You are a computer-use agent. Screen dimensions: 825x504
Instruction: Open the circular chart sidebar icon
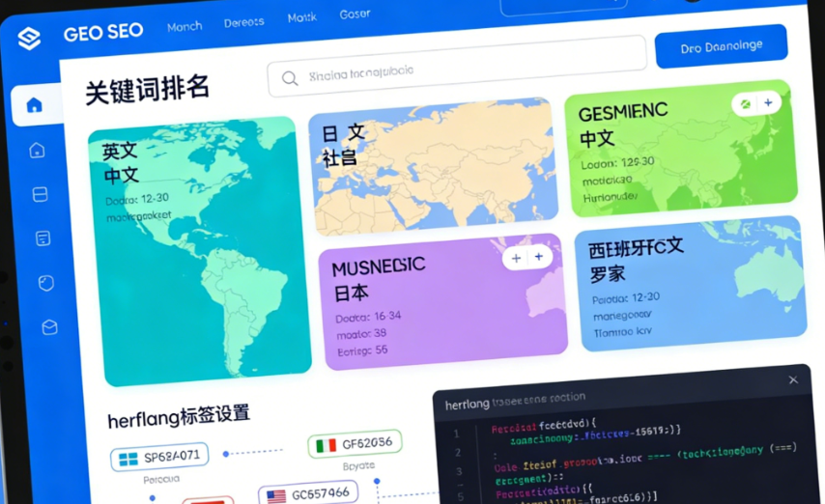[x=46, y=283]
